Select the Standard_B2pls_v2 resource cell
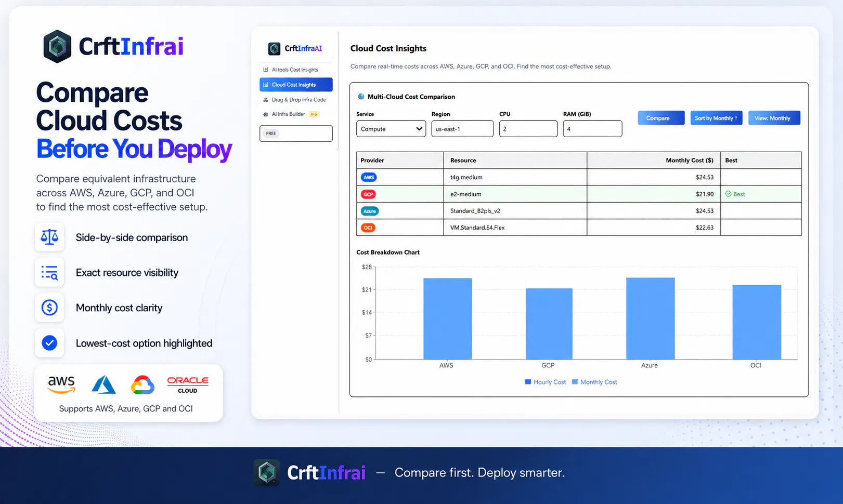This screenshot has width=843, height=504. pyautogui.click(x=515, y=210)
